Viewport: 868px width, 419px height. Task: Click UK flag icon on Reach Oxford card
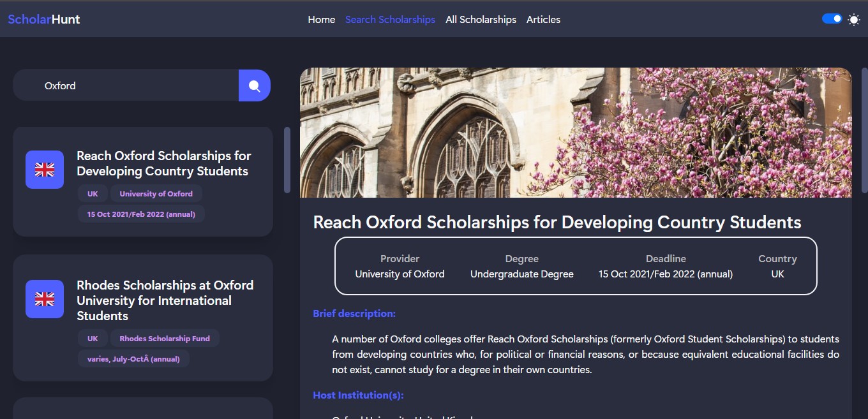(x=45, y=170)
